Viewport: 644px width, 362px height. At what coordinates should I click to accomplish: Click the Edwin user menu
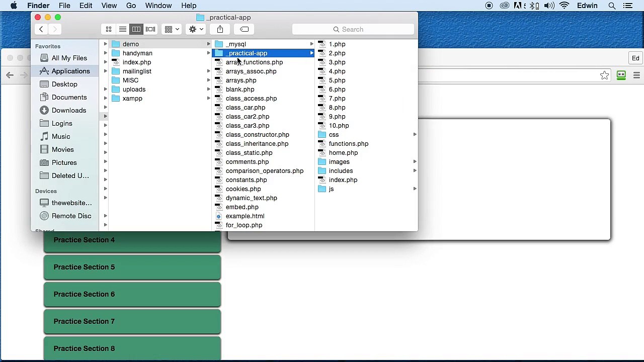point(587,6)
